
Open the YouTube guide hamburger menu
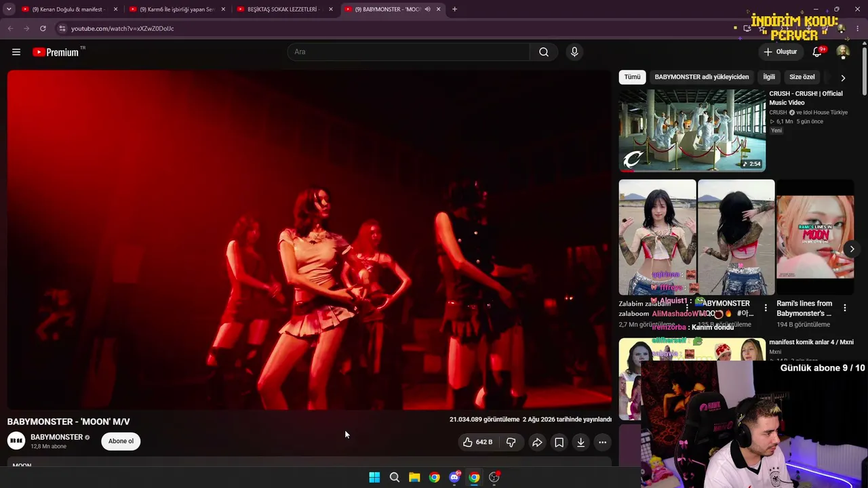click(16, 52)
